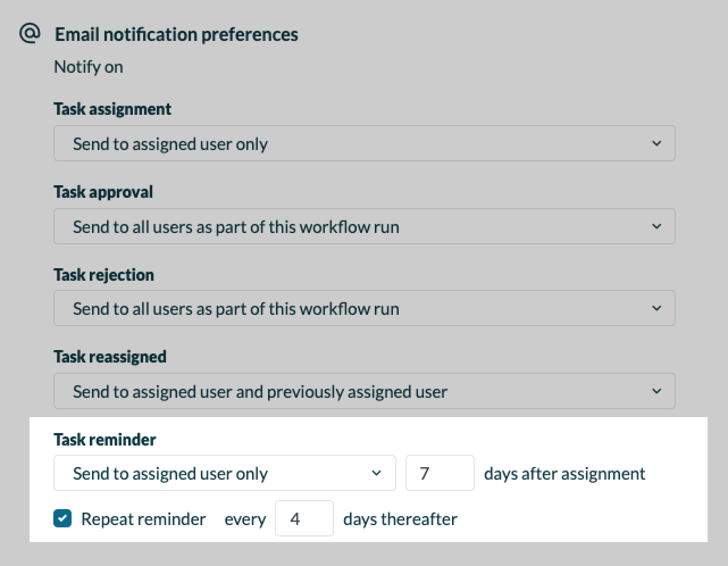Click the 'Email notification preferences' heading
Image resolution: width=728 pixels, height=566 pixels.
tap(176, 34)
